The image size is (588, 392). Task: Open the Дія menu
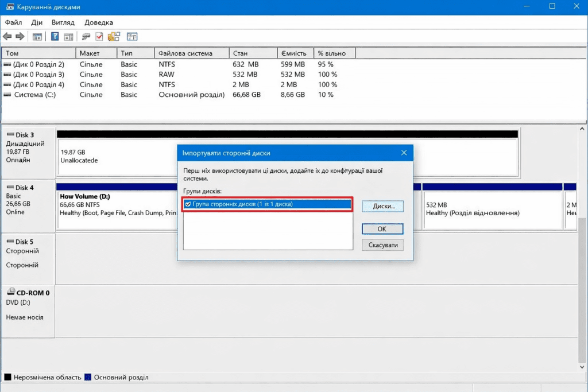point(37,22)
